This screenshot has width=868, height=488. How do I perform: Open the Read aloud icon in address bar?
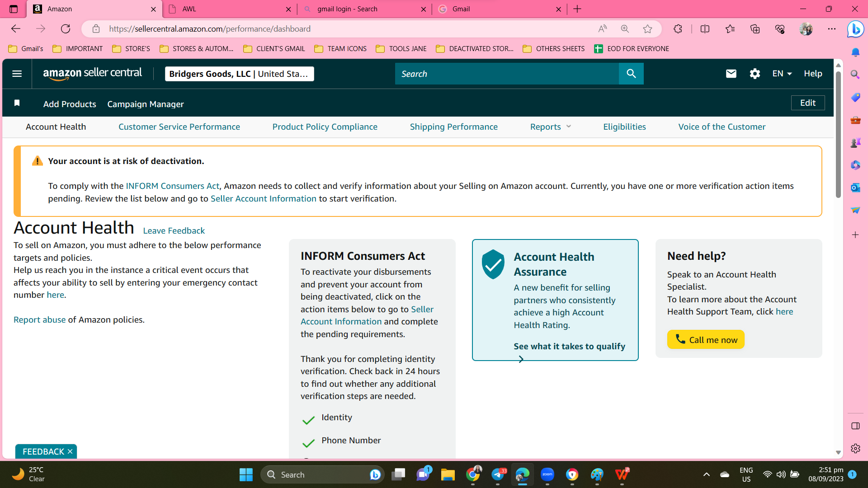pos(602,29)
